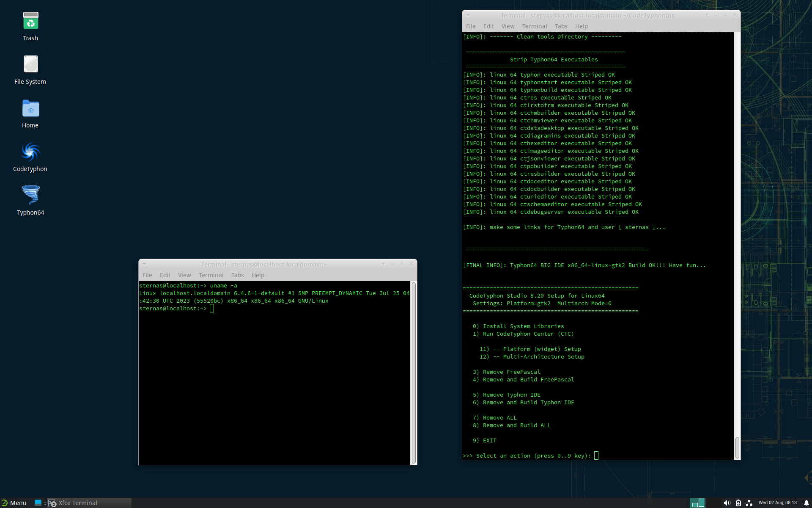This screenshot has width=812, height=508.
Task: Click the '9) EXIT' option line
Action: (x=484, y=440)
